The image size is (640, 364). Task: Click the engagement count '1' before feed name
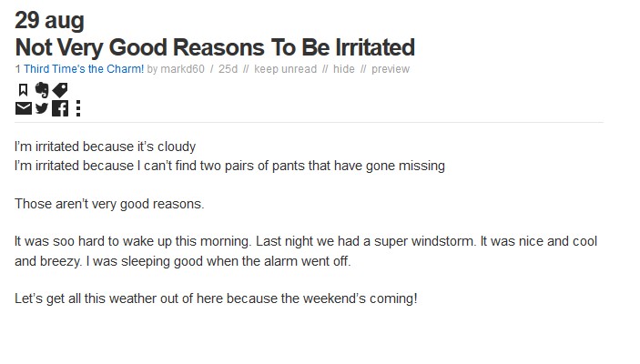17,69
